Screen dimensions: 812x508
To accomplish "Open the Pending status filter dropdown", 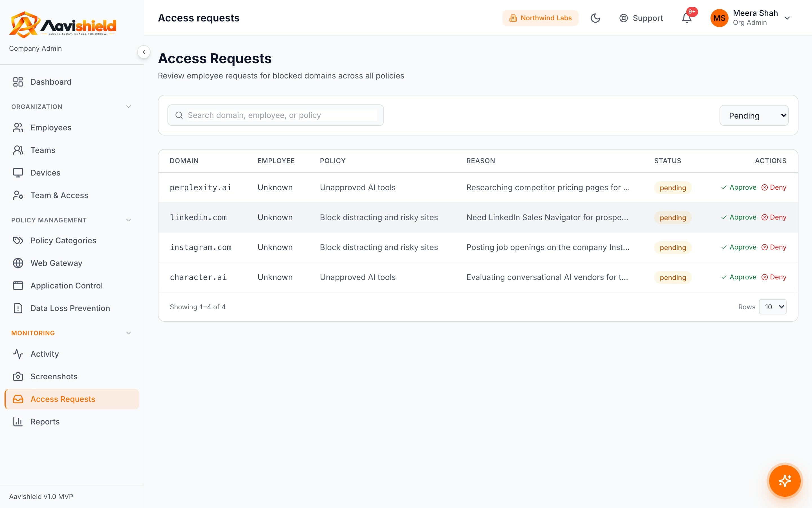I will coord(754,116).
